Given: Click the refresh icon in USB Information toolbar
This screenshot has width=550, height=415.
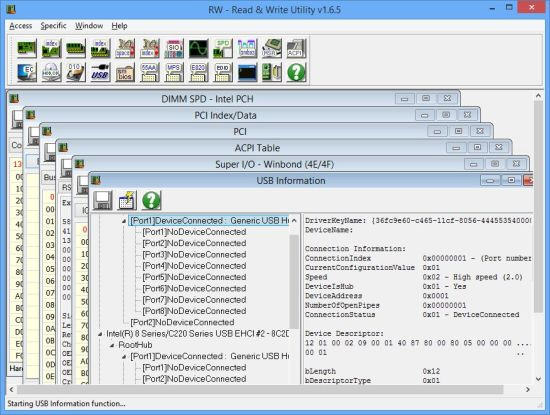Looking at the screenshot, I should tap(127, 200).
